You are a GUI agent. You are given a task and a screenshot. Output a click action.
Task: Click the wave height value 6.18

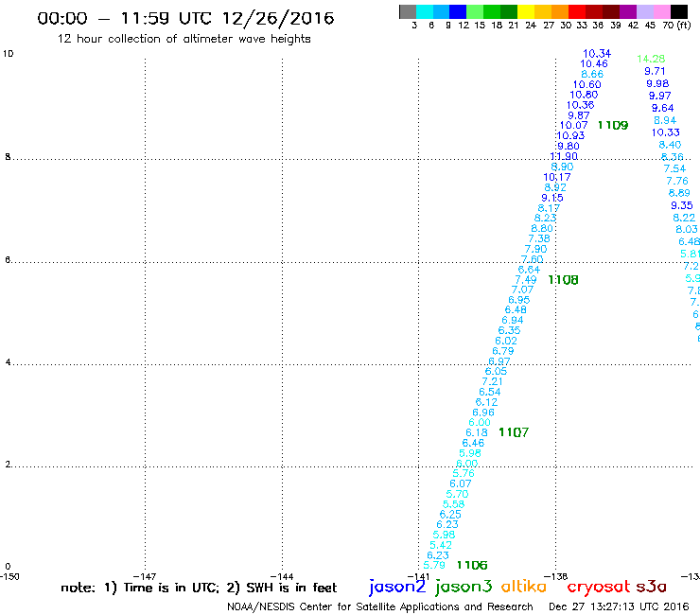coord(477,432)
